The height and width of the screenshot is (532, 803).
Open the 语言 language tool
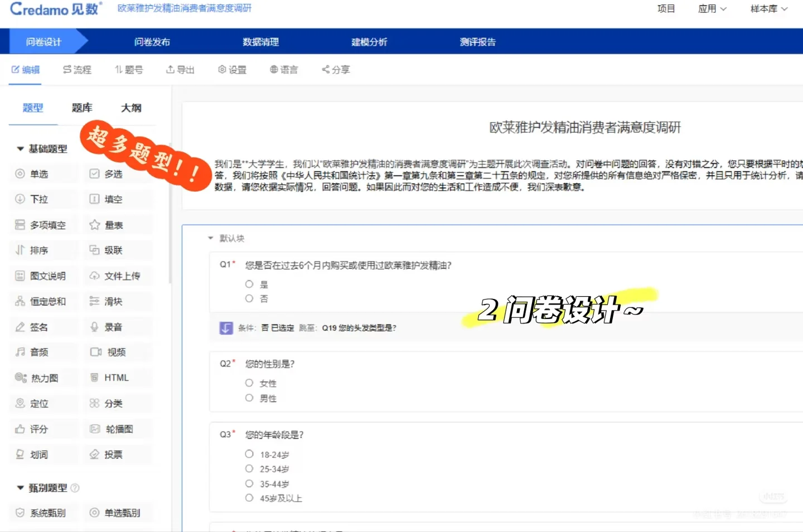284,70
